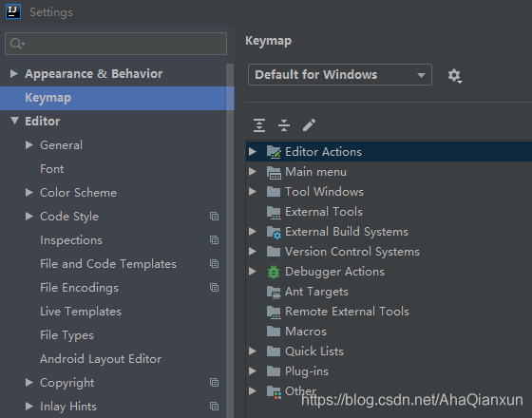
Task: Click the project-level icon beside Inlay Hints
Action: click(x=214, y=407)
